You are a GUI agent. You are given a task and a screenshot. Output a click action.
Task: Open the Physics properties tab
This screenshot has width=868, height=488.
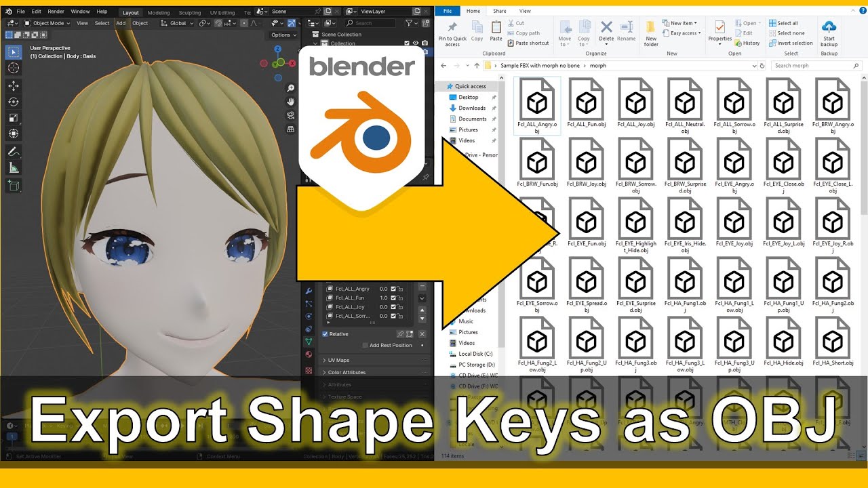coord(309,316)
